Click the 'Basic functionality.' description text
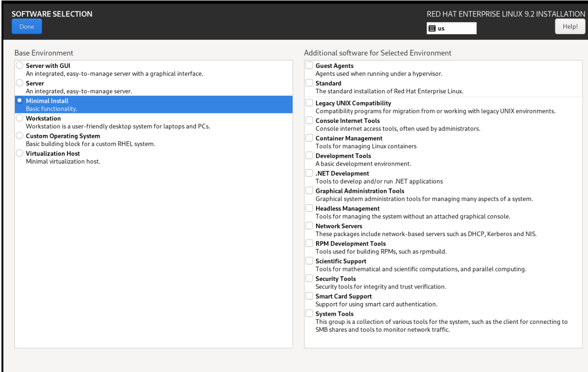 [x=52, y=109]
